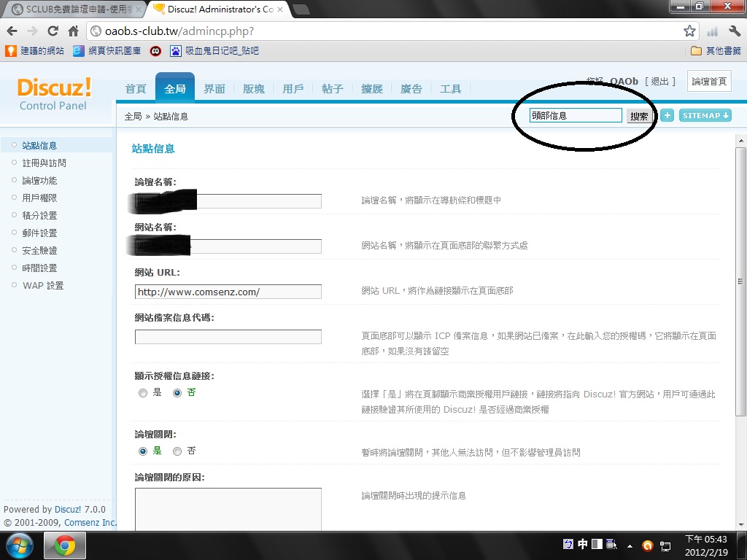Bookmark this page with star icon
Screen dimensions: 747x560
click(x=689, y=31)
